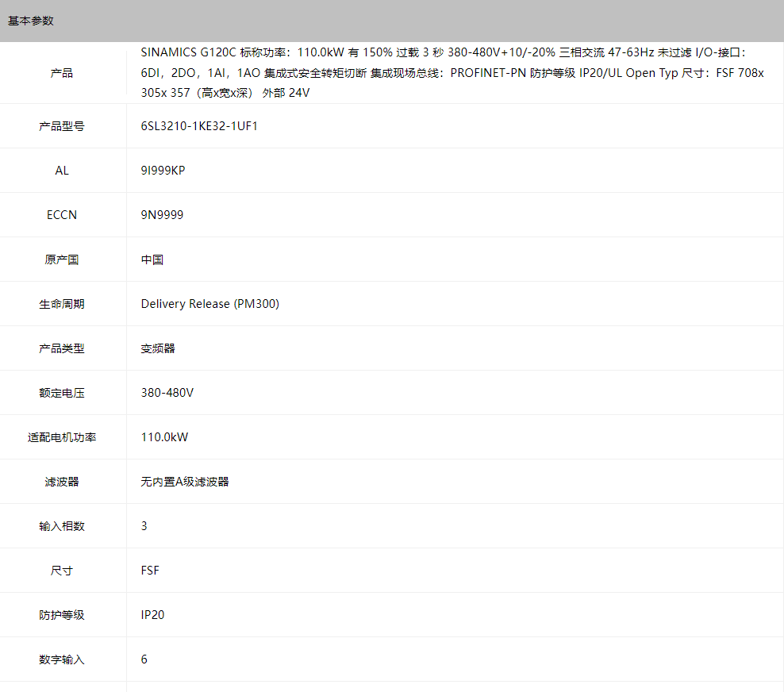Click the '110.0kW' value in 适配电机功率 row
Image resolution: width=784 pixels, height=692 pixels.
pos(164,437)
